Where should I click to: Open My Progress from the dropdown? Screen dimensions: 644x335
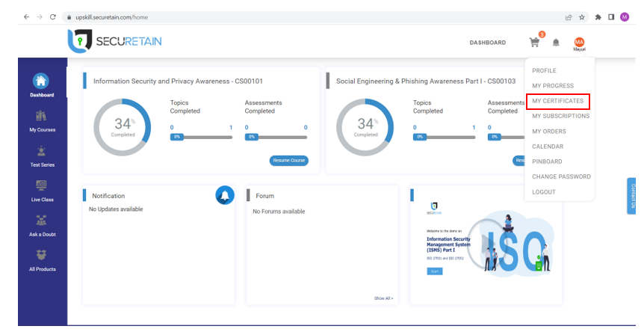tap(553, 86)
